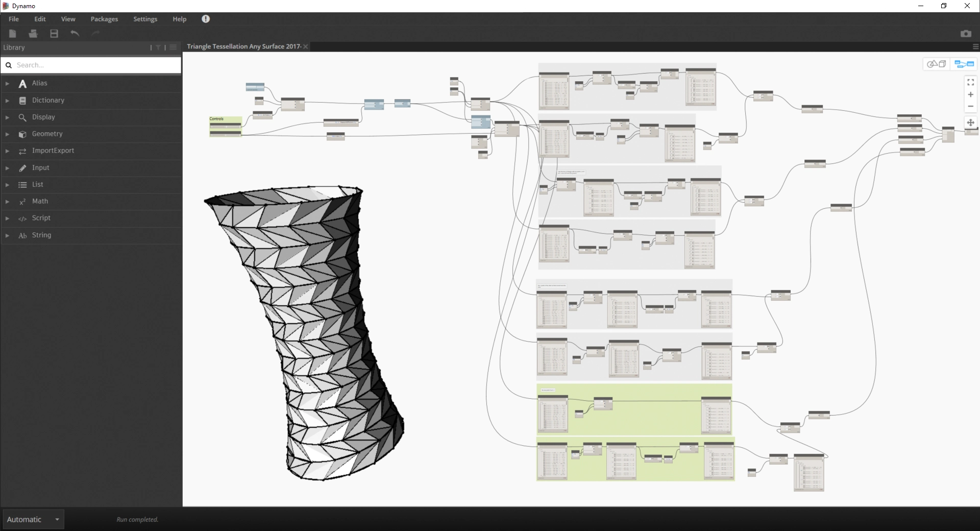Click the library Search input field
980x531 pixels.
tap(97, 65)
